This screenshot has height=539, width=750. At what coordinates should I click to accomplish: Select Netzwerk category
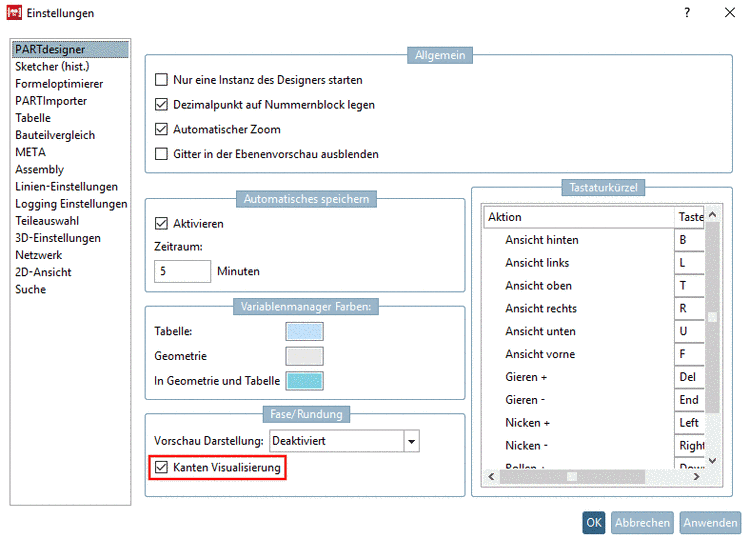point(70,255)
